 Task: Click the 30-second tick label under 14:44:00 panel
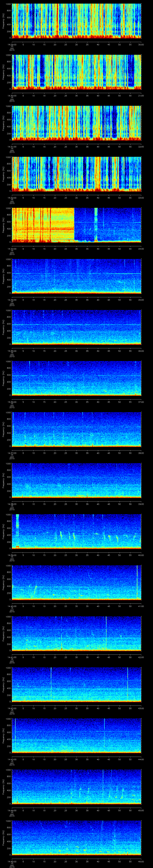point(77,810)
